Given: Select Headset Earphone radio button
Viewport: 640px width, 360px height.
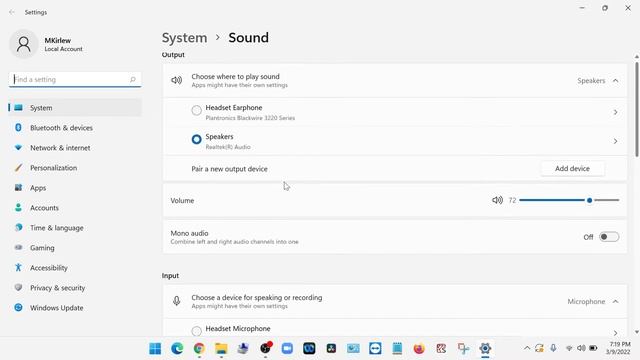Looking at the screenshot, I should [x=196, y=110].
